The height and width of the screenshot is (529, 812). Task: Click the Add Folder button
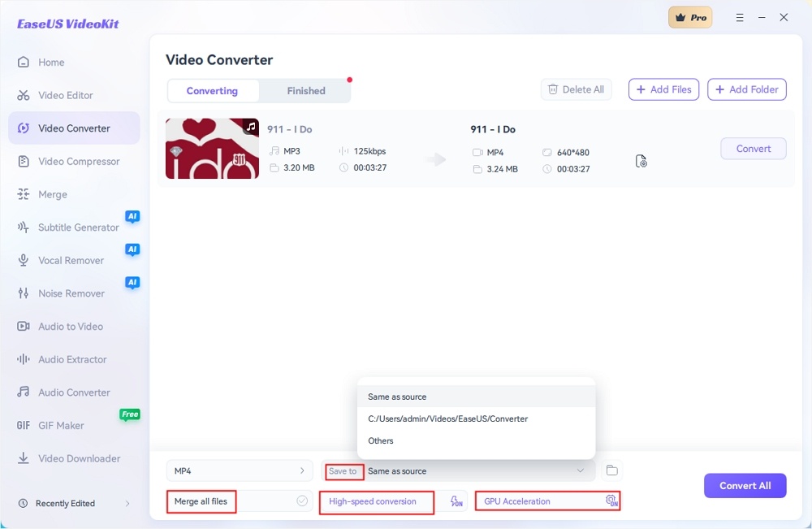[x=747, y=89]
